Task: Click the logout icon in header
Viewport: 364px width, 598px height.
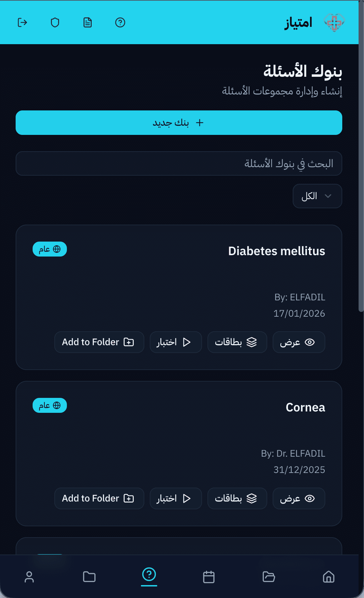Action: [22, 22]
